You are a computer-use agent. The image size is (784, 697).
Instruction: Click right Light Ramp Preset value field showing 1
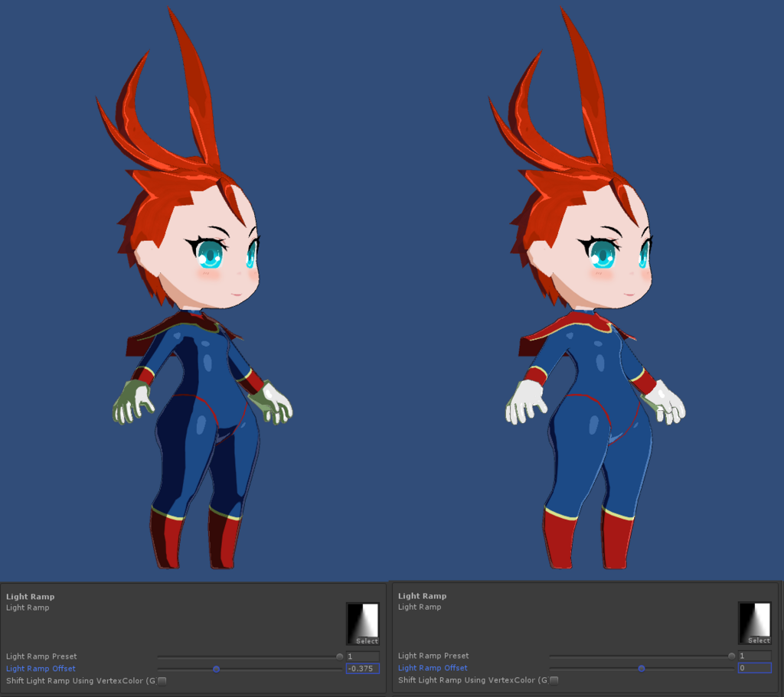tap(754, 656)
